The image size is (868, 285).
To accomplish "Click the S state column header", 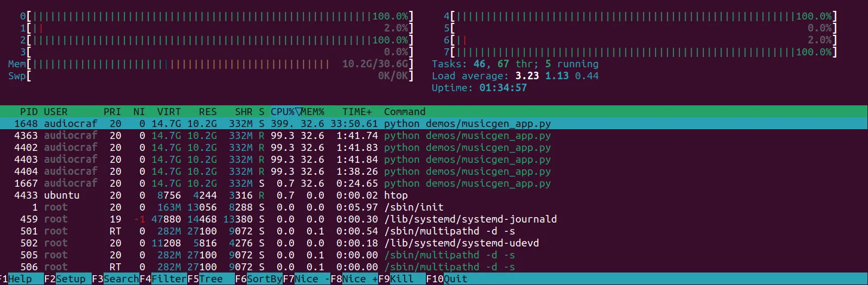I will pos(261,112).
